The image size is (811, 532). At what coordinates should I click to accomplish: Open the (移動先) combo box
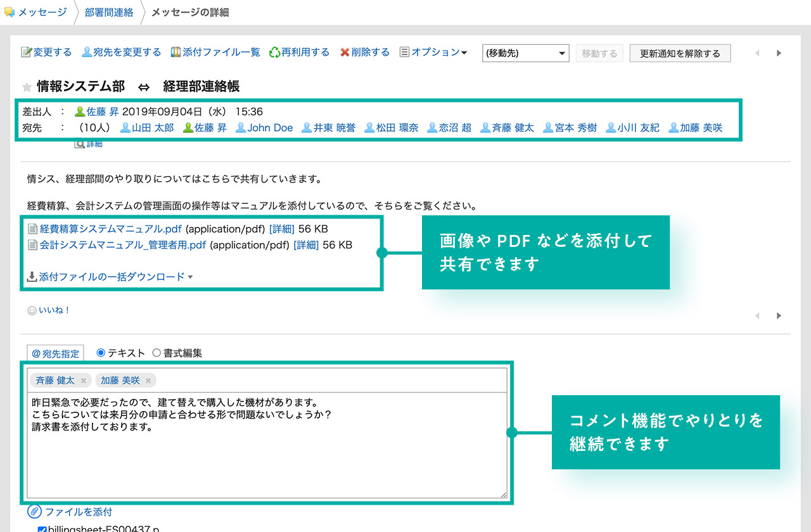click(x=526, y=53)
